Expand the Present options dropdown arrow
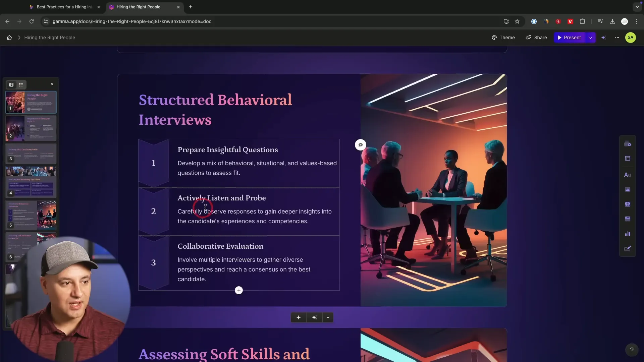 tap(590, 38)
